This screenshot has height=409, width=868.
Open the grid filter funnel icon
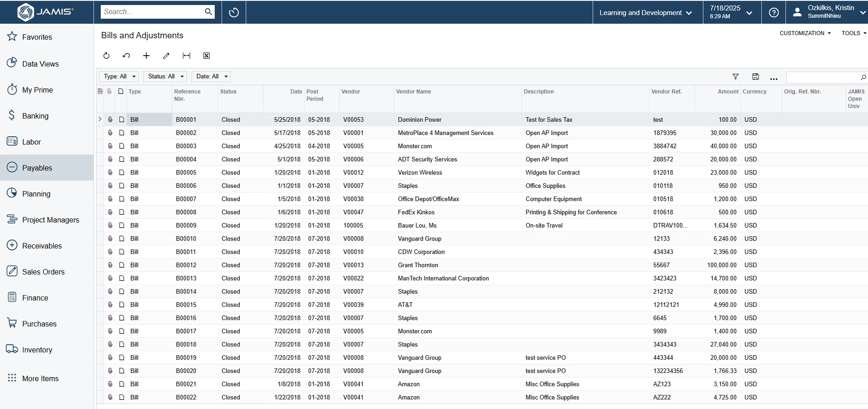[735, 77]
